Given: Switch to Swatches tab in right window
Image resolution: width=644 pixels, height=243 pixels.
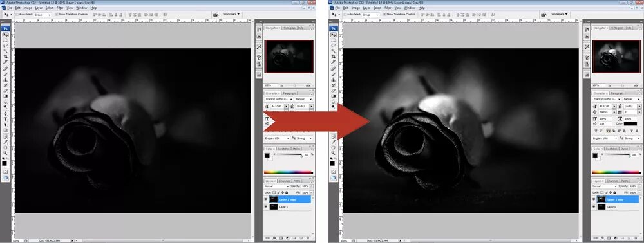Looking at the screenshot, I should (612, 148).
